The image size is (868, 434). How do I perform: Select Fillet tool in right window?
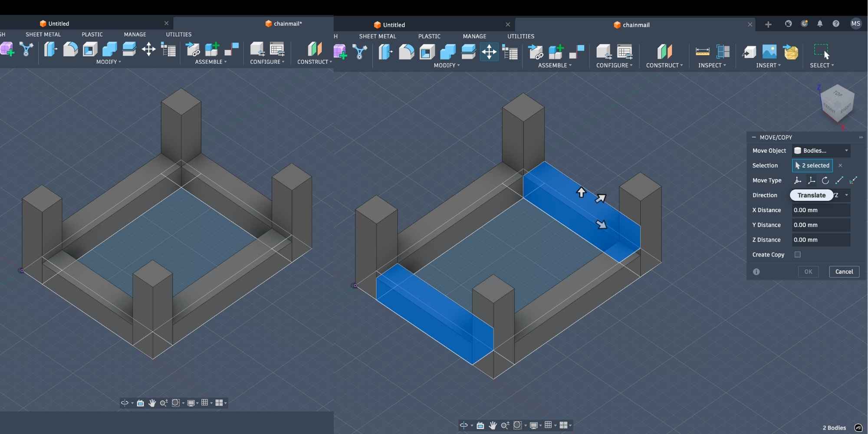pos(406,52)
